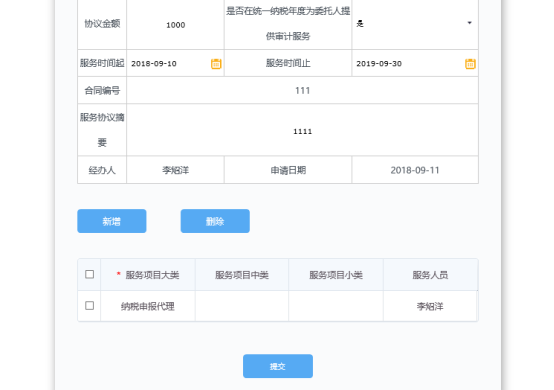Edit the 协议金额 field showing 1000
Screen dimensions: 554x390
175,25
